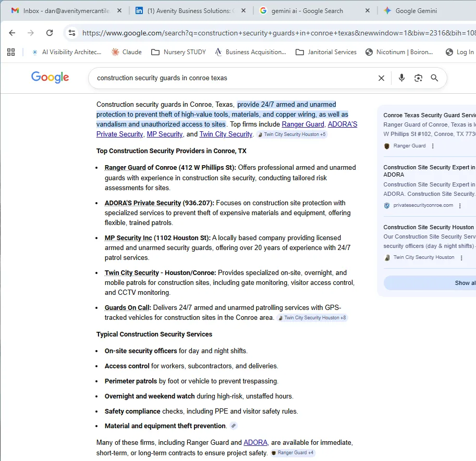
Task: Open ADORA'S Private Security link in summary
Action: [227, 129]
